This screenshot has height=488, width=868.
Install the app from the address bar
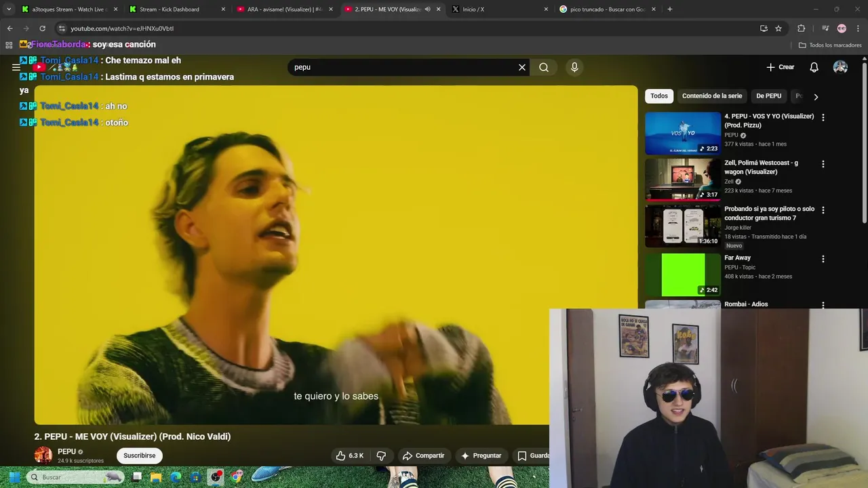pos(764,28)
